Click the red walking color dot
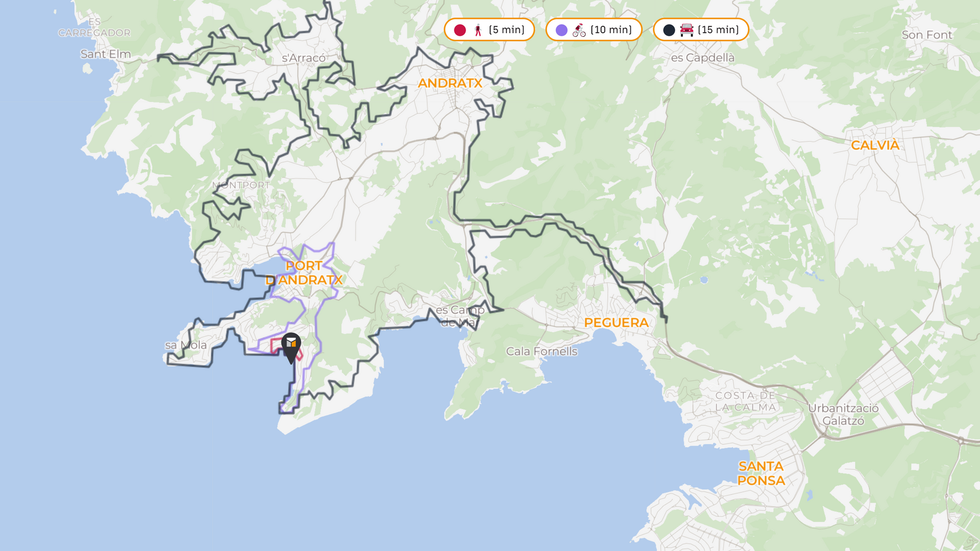The image size is (980, 551). tap(460, 30)
